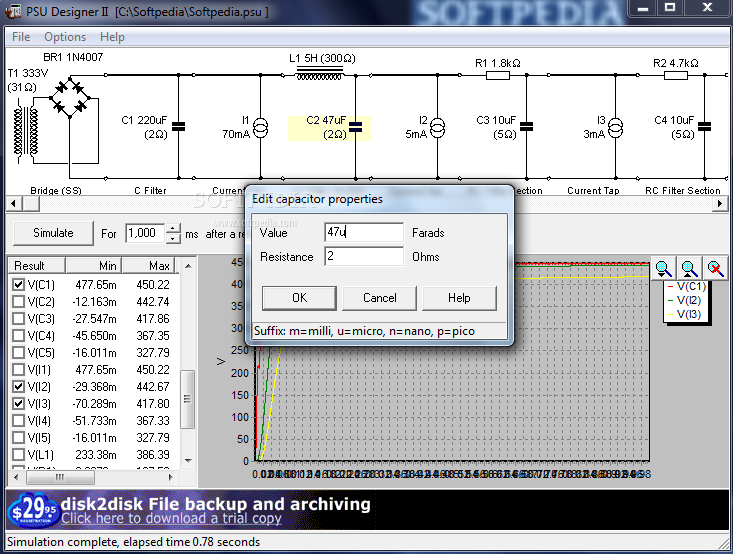Click the -27.547m min value cell
Image resolution: width=733 pixels, height=554 pixels.
(94, 319)
